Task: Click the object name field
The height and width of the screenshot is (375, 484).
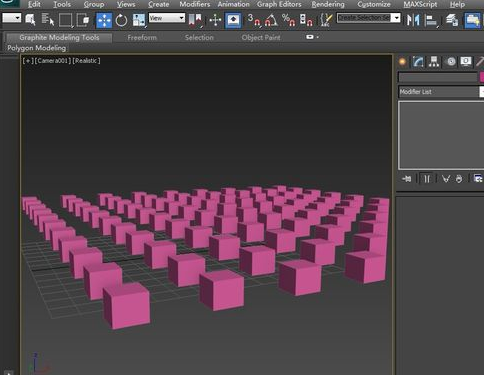Action: tap(438, 78)
